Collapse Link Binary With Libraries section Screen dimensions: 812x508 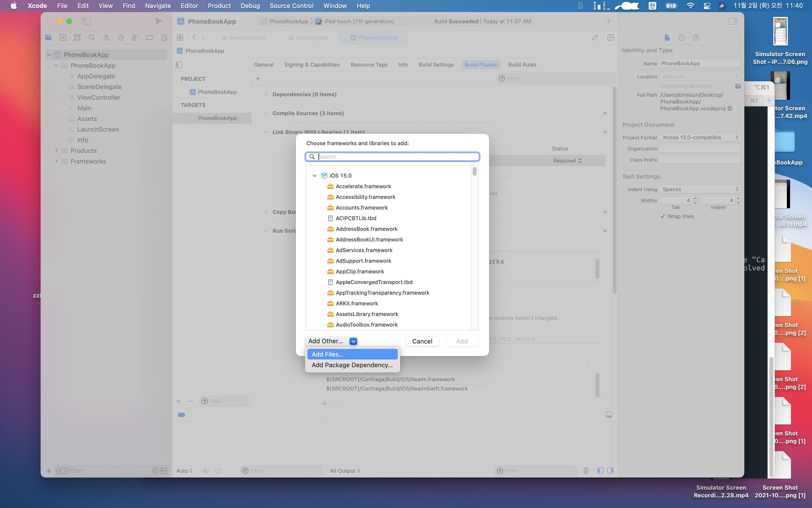click(x=266, y=132)
